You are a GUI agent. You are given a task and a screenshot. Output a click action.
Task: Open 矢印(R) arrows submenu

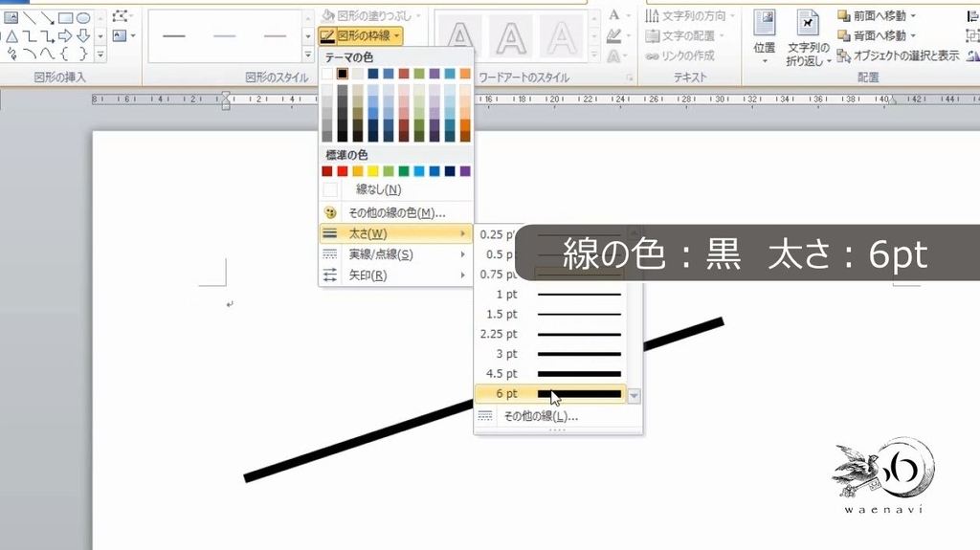point(395,275)
